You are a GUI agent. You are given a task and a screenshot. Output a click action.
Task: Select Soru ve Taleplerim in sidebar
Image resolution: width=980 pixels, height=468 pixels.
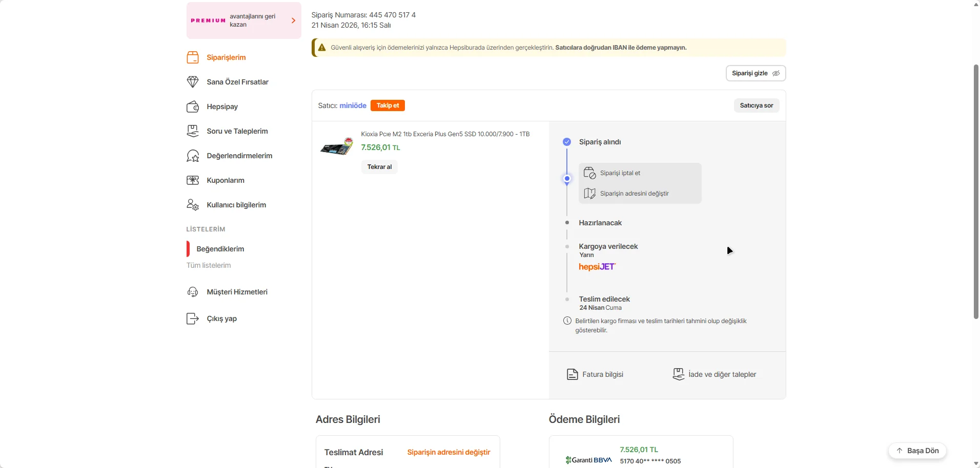(x=237, y=131)
